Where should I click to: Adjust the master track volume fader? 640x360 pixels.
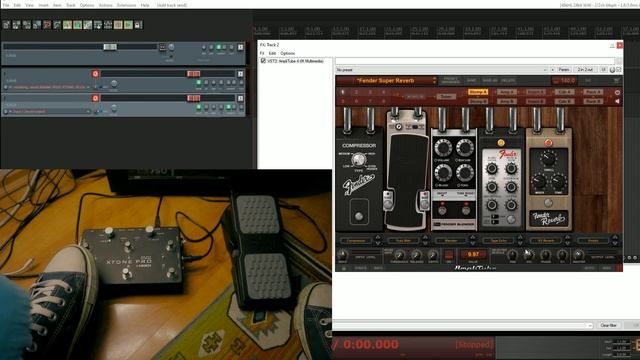(110, 47)
